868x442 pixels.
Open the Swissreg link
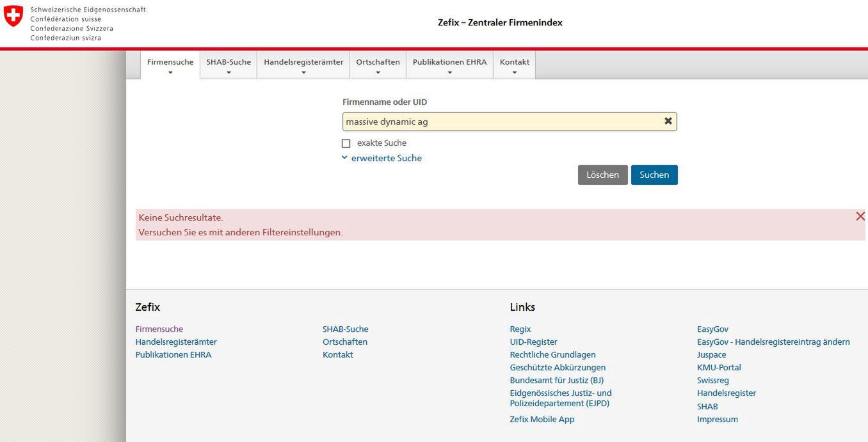(x=713, y=381)
